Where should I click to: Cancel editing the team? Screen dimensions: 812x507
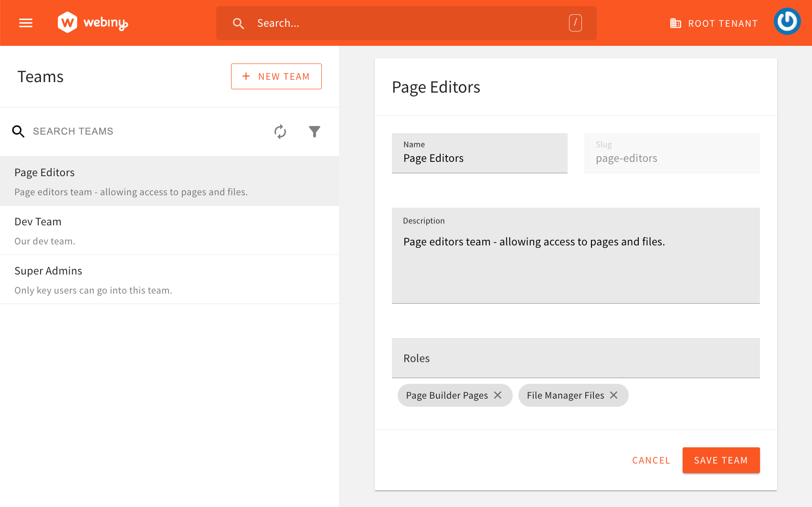click(x=651, y=460)
